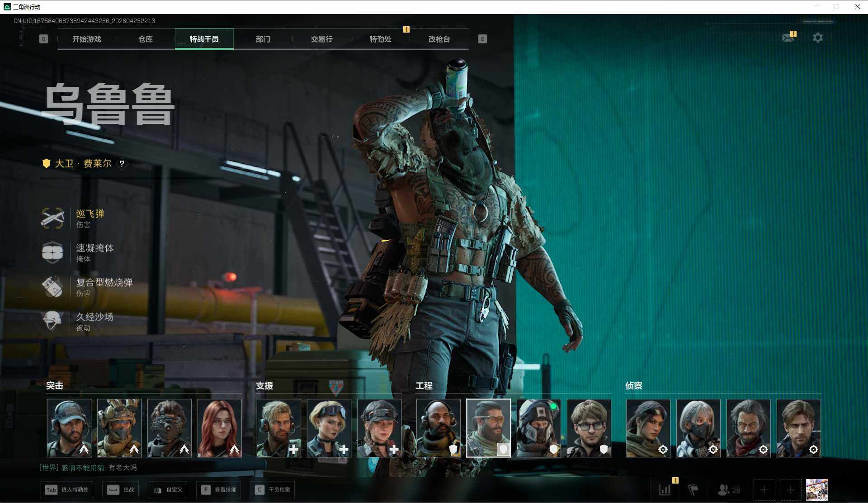This screenshot has height=503, width=868.
Task: Open the 干员档案 button
Action: point(273,490)
